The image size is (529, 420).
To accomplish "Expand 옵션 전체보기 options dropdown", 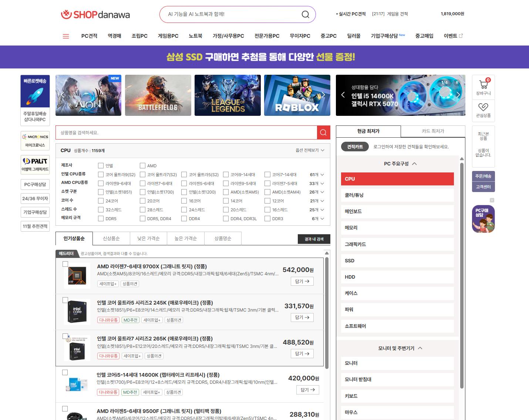I will pos(310,150).
